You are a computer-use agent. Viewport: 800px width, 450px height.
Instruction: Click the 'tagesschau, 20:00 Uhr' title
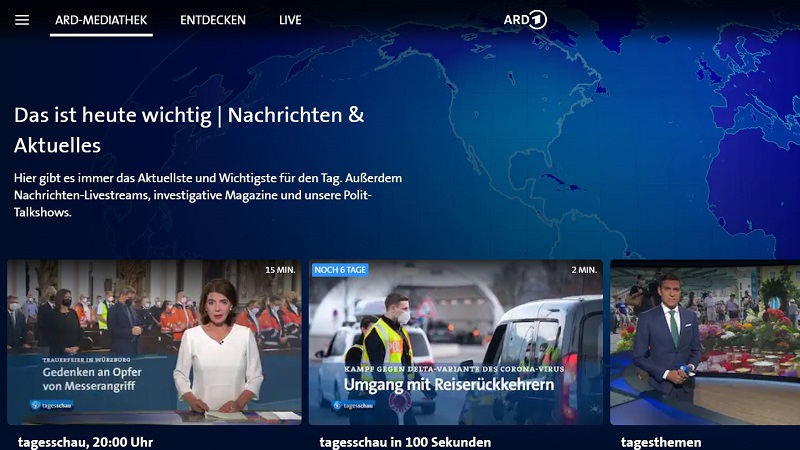[85, 442]
